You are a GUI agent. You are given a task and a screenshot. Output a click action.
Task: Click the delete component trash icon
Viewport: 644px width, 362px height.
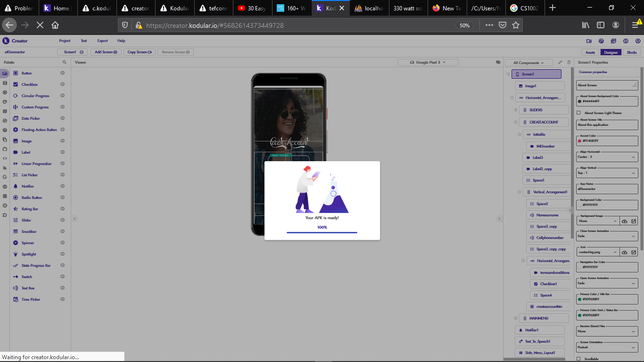[569, 62]
